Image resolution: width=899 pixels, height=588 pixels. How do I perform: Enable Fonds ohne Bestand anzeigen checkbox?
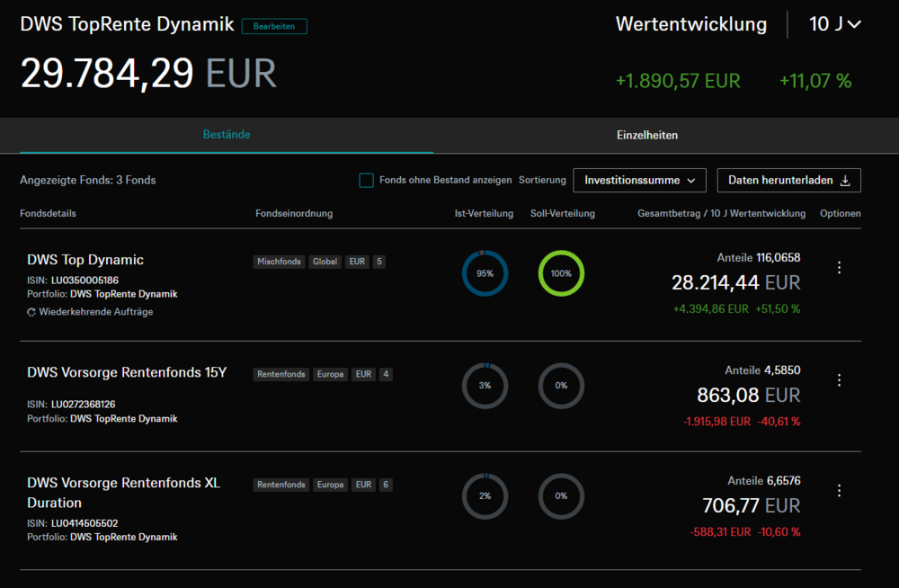pyautogui.click(x=366, y=180)
